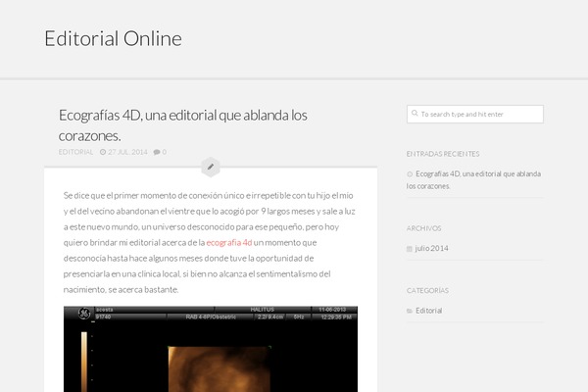This screenshot has width=588, height=392.
Task: Click the GE logo in ultrasound image
Action: click(84, 313)
